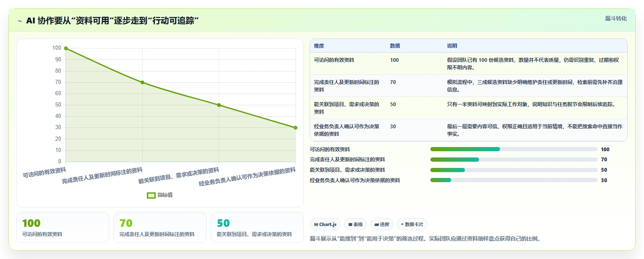The height and width of the screenshot is (259, 644).
Task: Click table value 100 in 数据 column
Action: pos(394,60)
